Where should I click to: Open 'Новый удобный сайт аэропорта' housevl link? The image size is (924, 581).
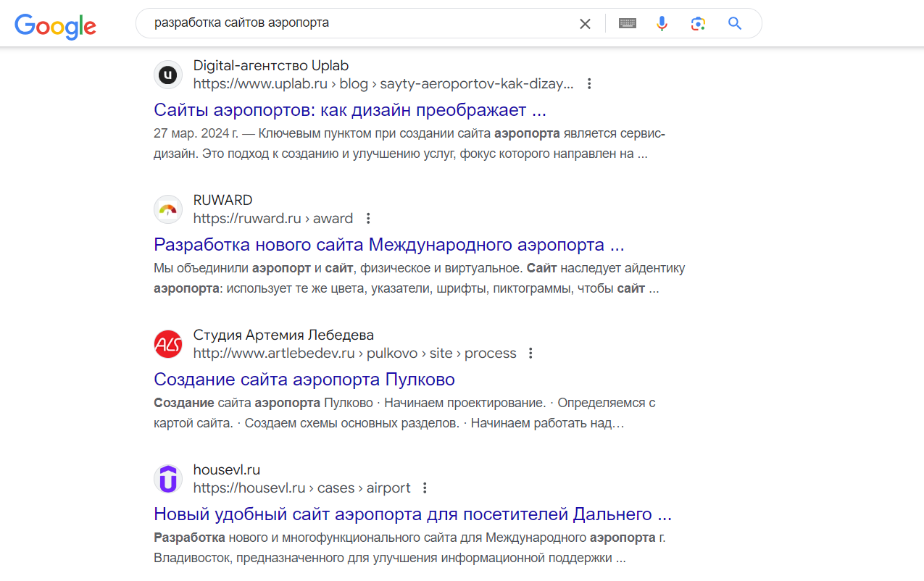click(412, 514)
